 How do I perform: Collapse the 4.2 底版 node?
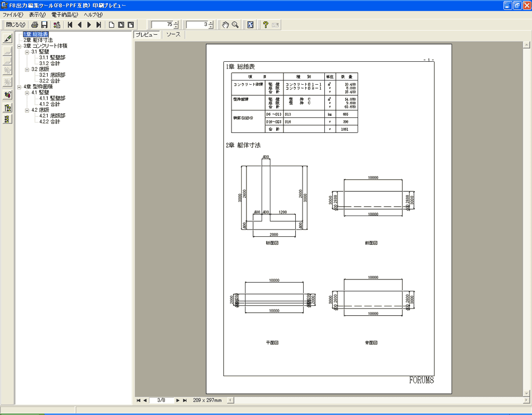27,110
